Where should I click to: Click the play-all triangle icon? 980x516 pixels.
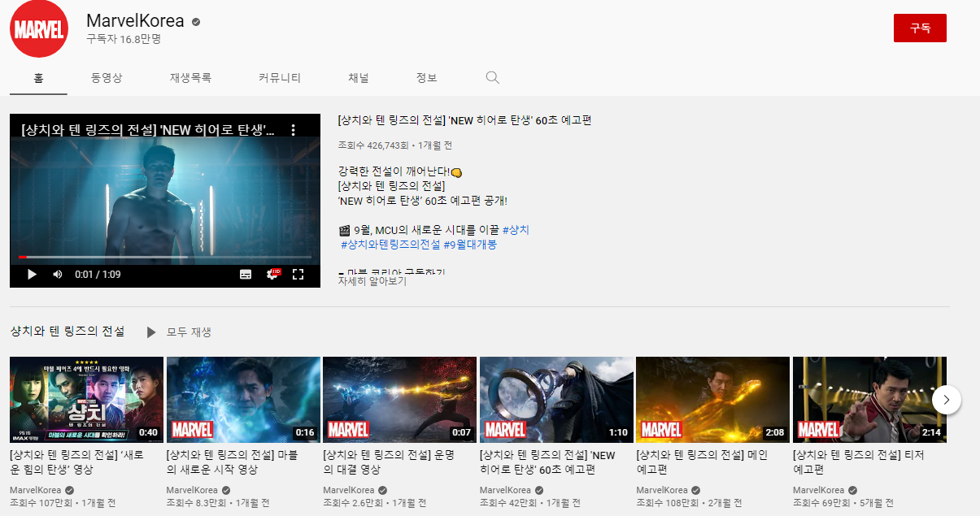click(151, 332)
